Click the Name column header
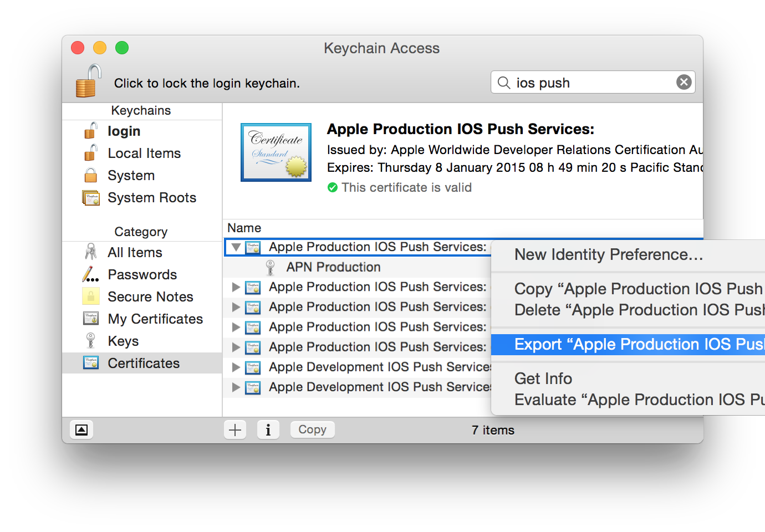765x532 pixels. click(x=244, y=228)
